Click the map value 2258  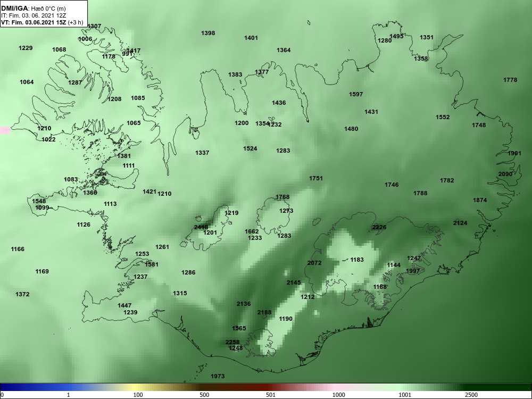[x=232, y=342]
